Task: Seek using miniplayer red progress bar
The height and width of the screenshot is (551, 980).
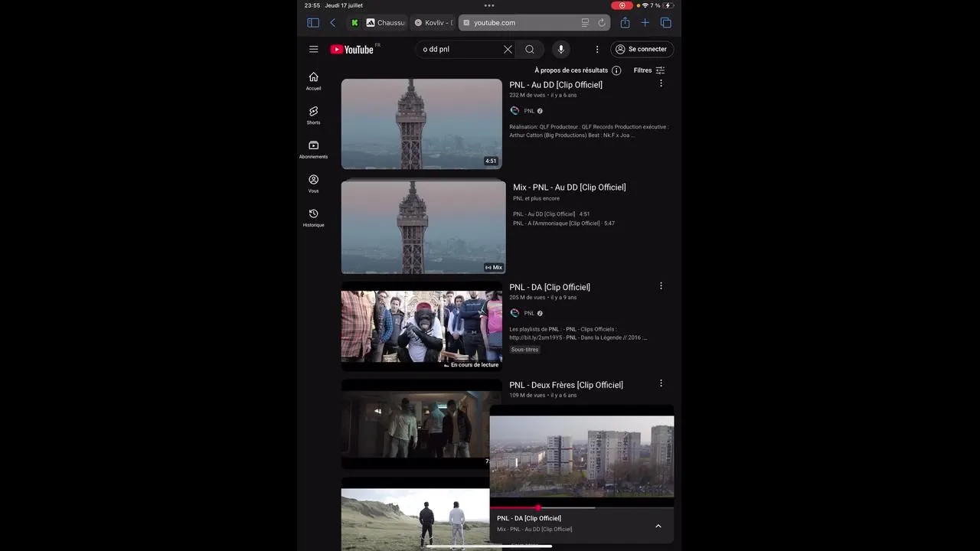Action: click(x=582, y=507)
